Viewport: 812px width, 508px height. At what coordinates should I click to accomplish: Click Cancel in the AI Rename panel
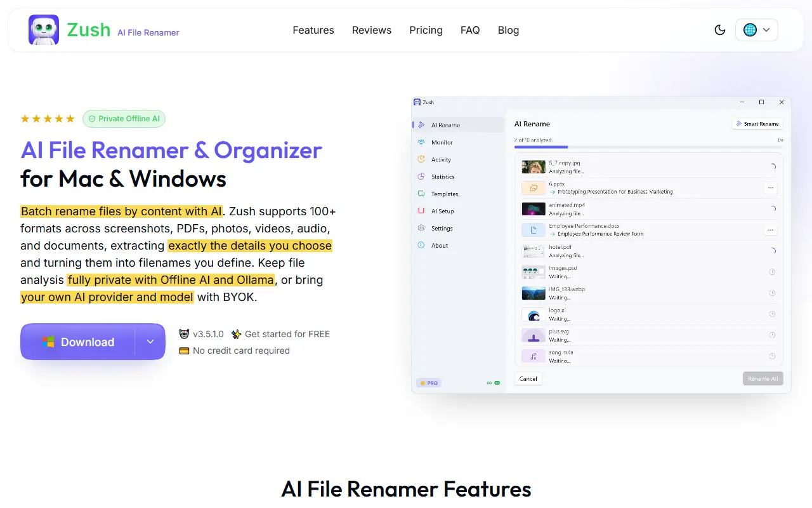coord(528,378)
